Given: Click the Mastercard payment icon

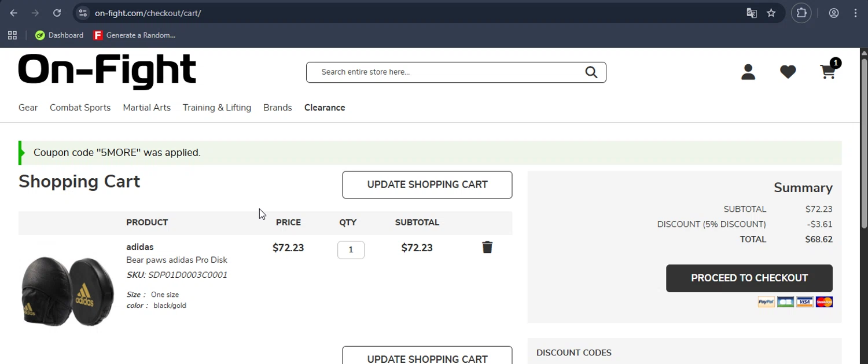Looking at the screenshot, I should [x=824, y=302].
